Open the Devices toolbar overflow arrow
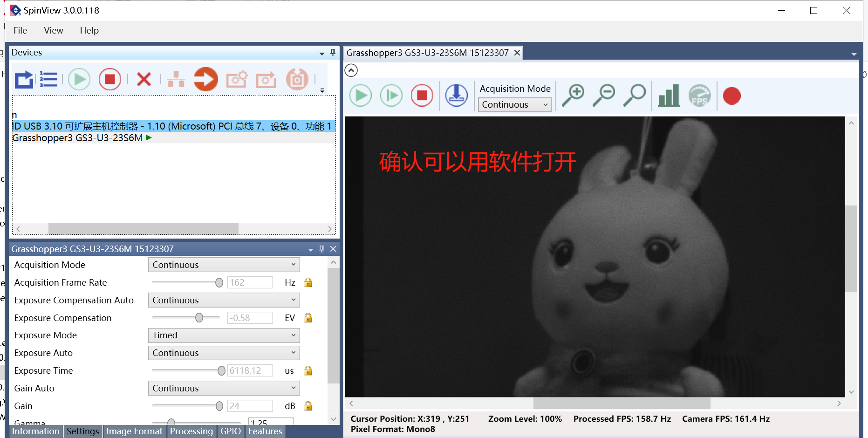 322,90
